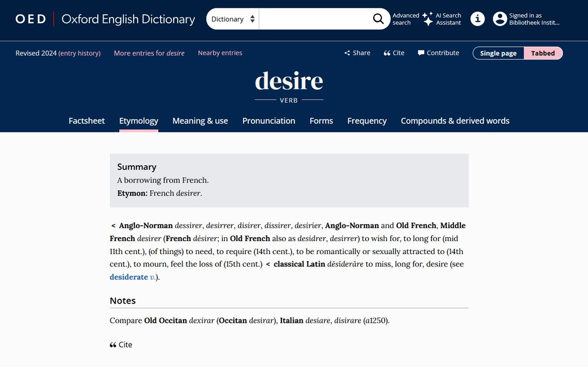Open the Contribute speech bubble icon

click(421, 53)
